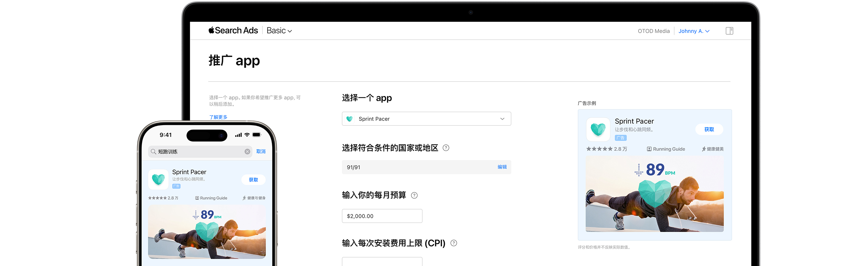
Task: Click the sidebar panel icon in header
Action: [729, 31]
